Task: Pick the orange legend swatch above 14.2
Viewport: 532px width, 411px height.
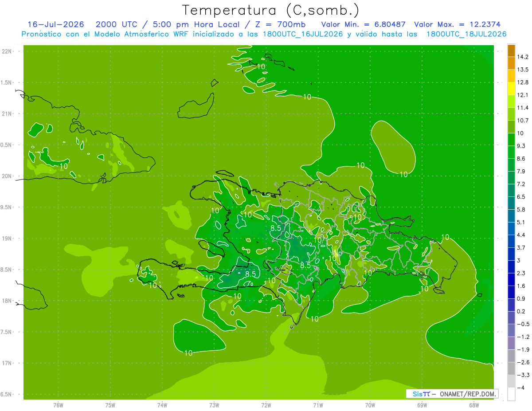Action: click(511, 51)
